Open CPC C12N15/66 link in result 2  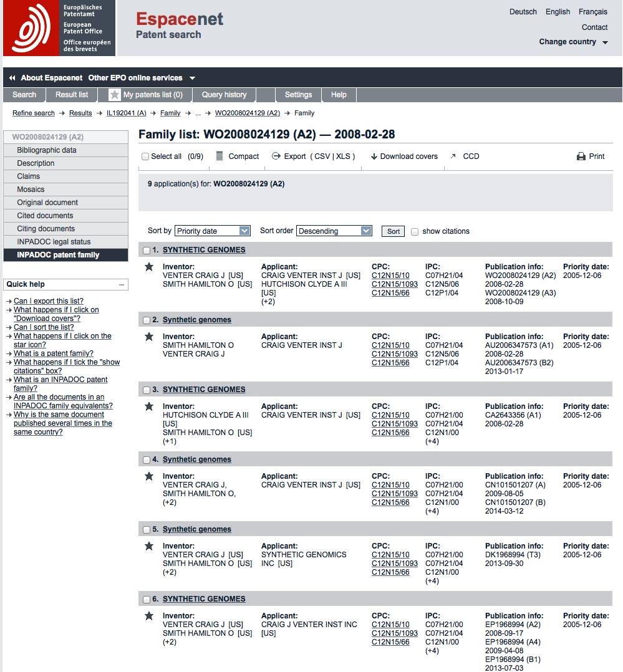pos(390,363)
